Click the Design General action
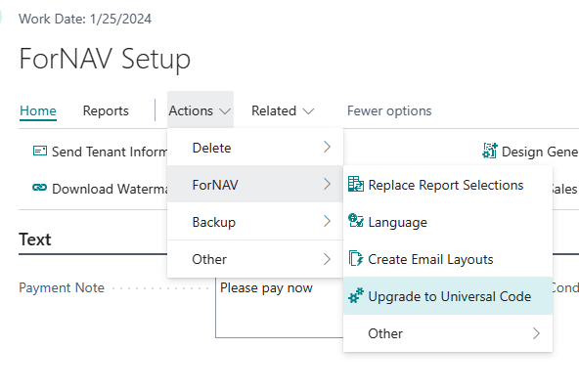Screen dimensions: 579x392 [x=530, y=152]
